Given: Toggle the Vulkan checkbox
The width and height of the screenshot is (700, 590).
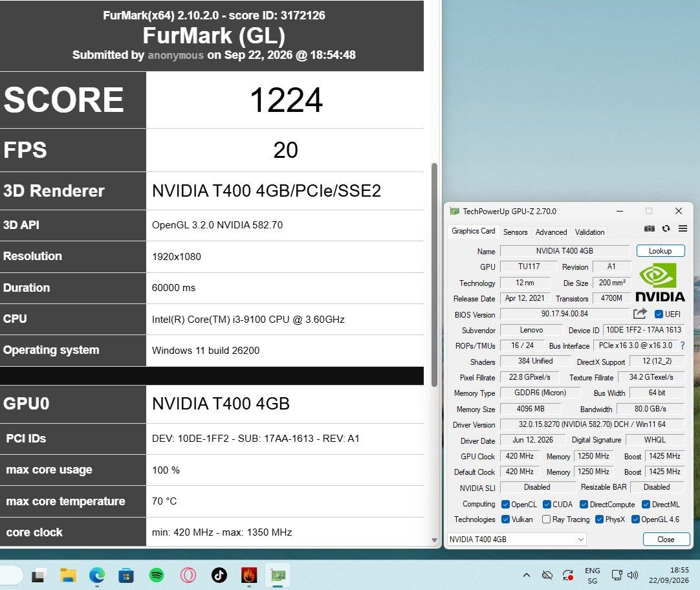Looking at the screenshot, I should click(x=505, y=519).
